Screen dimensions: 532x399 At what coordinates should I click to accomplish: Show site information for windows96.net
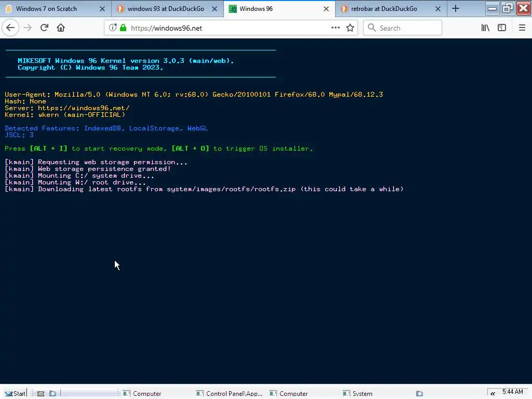click(x=113, y=28)
